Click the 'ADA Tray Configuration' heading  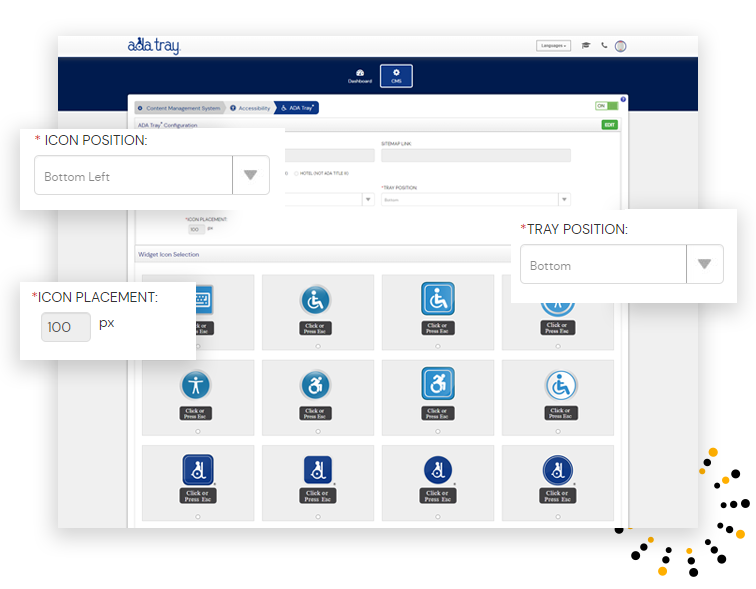tap(168, 125)
